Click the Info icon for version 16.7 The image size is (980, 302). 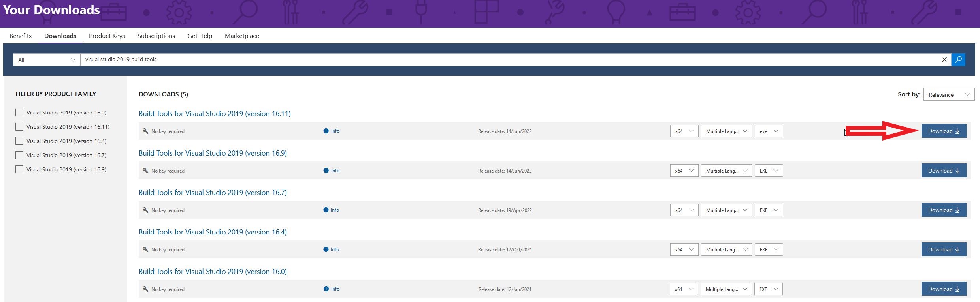click(x=326, y=210)
